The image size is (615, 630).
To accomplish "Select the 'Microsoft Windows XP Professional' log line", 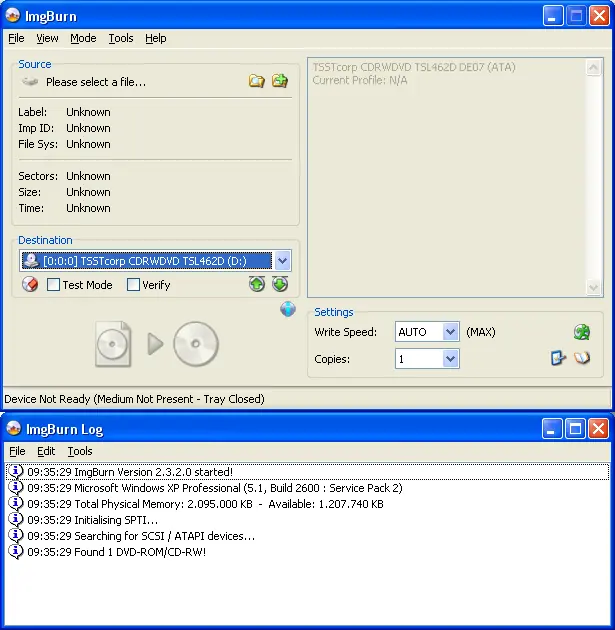I will [308, 488].
